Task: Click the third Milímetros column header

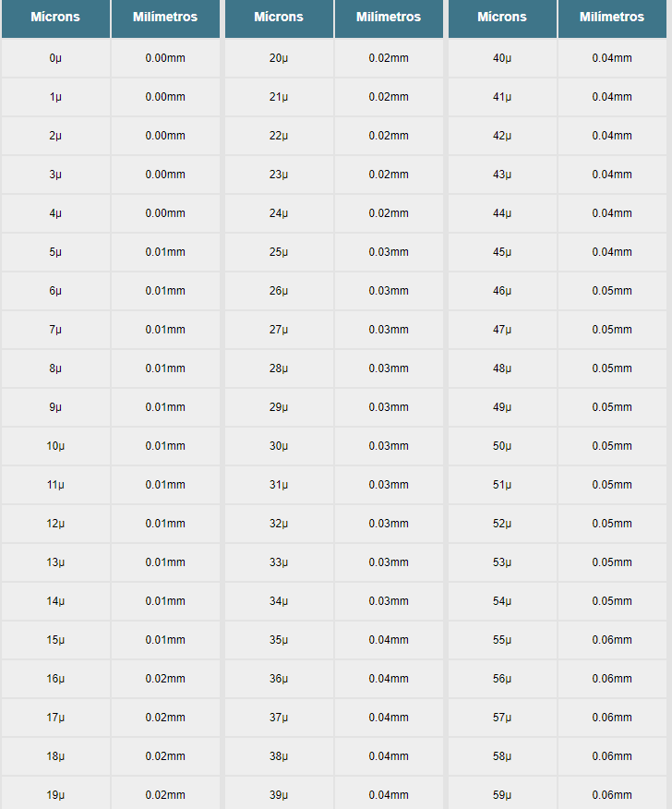Action: tap(612, 18)
